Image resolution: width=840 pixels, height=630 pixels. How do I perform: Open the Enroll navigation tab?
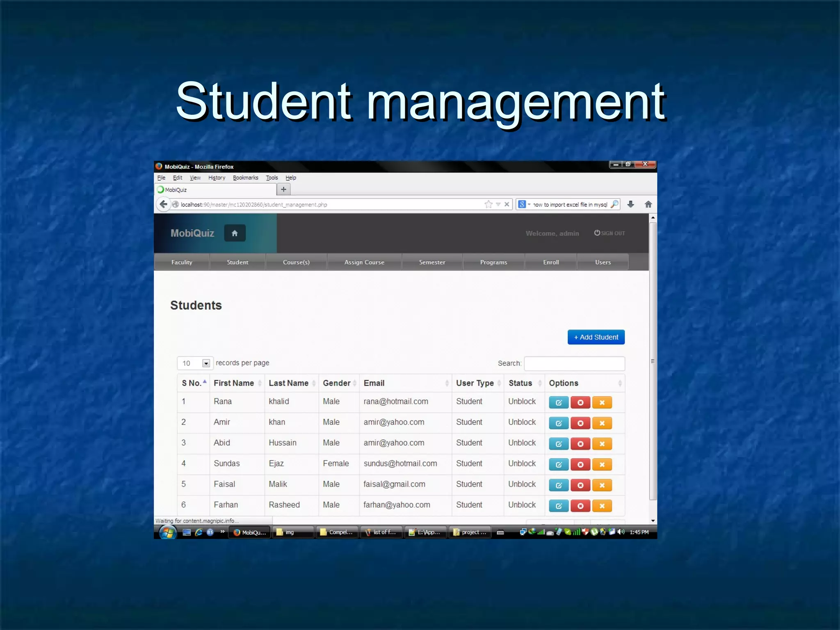(x=551, y=262)
